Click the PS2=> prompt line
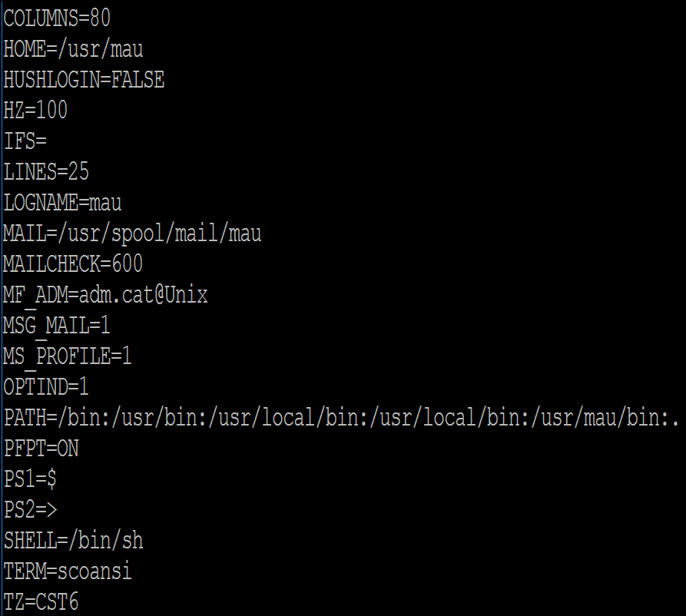Viewport: 686px width, 616px height. click(x=30, y=510)
